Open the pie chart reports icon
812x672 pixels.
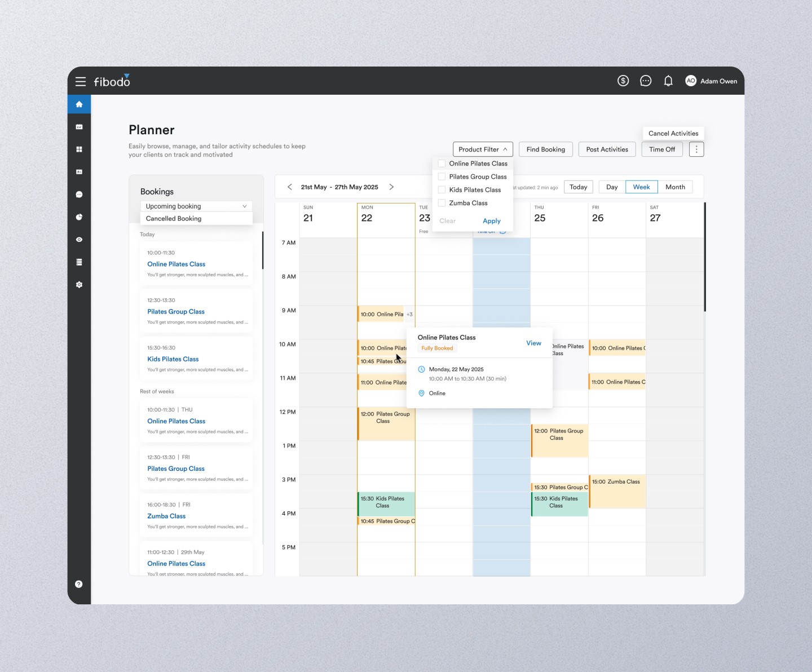(79, 217)
